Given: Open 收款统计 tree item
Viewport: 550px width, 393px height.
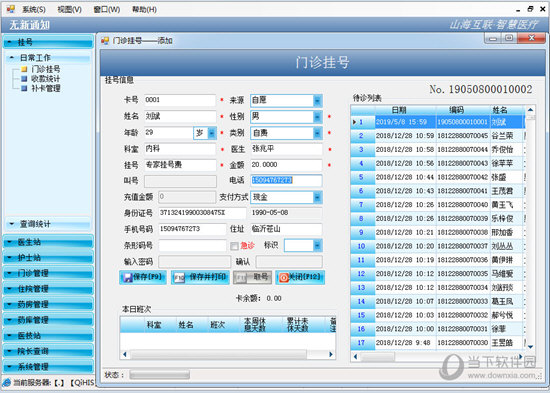Looking at the screenshot, I should pyautogui.click(x=46, y=79).
